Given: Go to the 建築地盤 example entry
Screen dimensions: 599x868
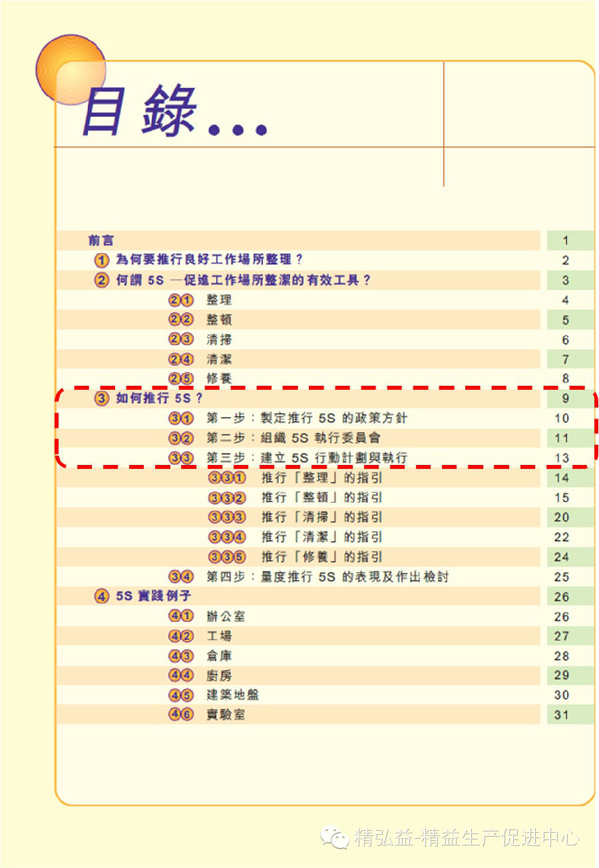Looking at the screenshot, I should (232, 695).
